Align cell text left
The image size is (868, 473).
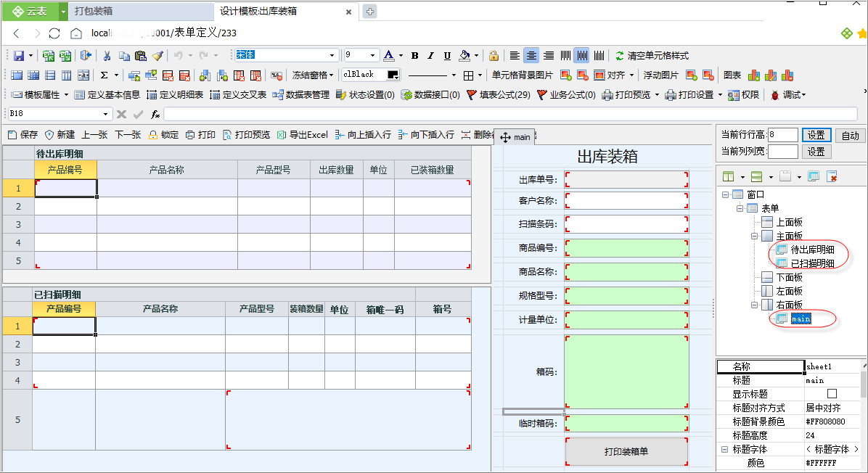click(x=515, y=55)
